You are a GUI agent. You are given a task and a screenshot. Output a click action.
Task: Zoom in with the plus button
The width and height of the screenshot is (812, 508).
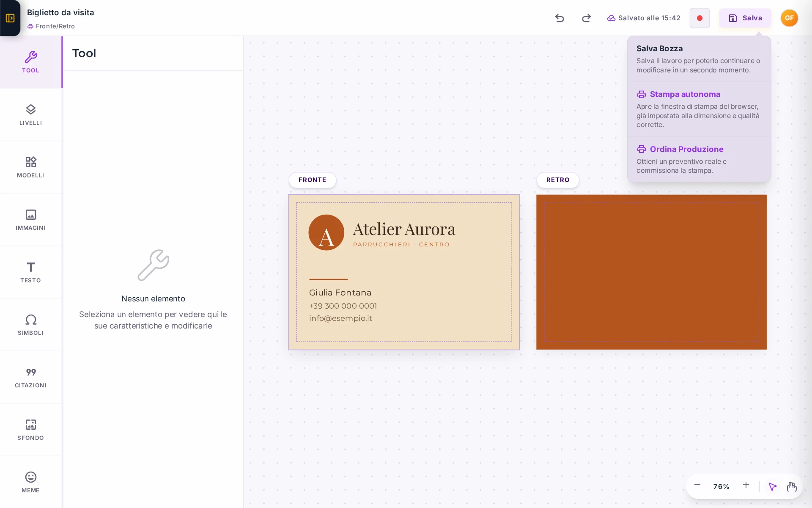[746, 485]
